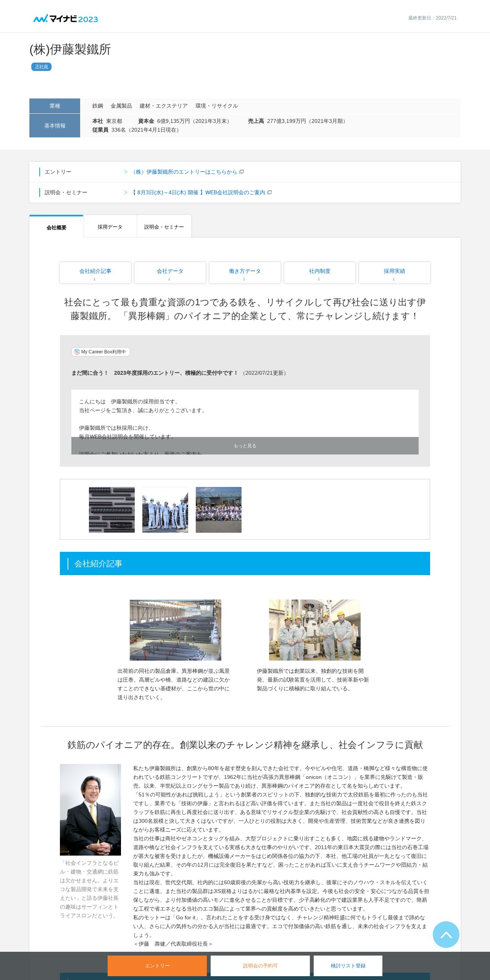Click the (株)伊藤製鐵所 company heading

tap(70, 50)
